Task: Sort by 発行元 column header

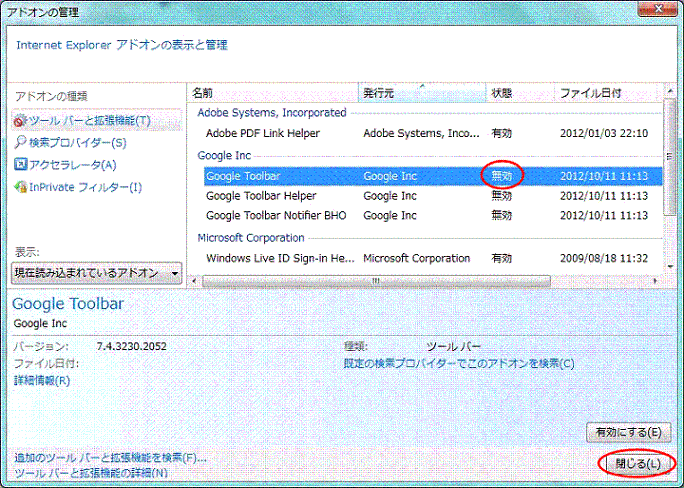Action: [x=422, y=92]
